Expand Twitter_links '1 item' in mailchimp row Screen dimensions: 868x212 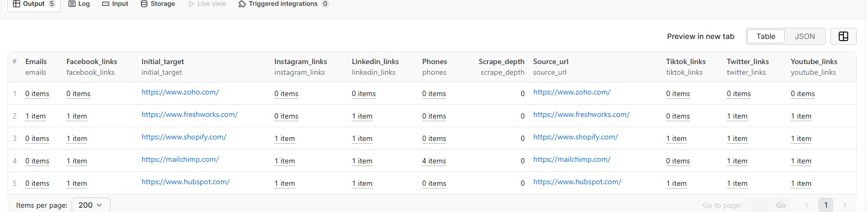737,161
